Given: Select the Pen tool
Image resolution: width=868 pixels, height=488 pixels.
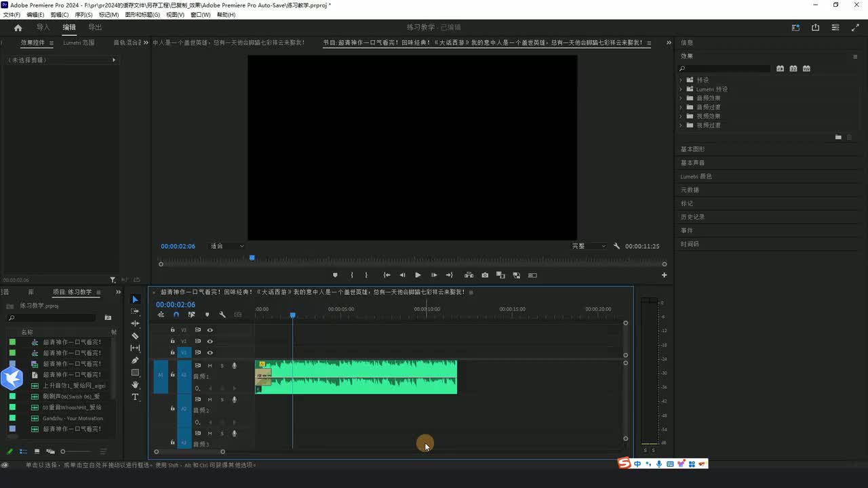Looking at the screenshot, I should 135,360.
